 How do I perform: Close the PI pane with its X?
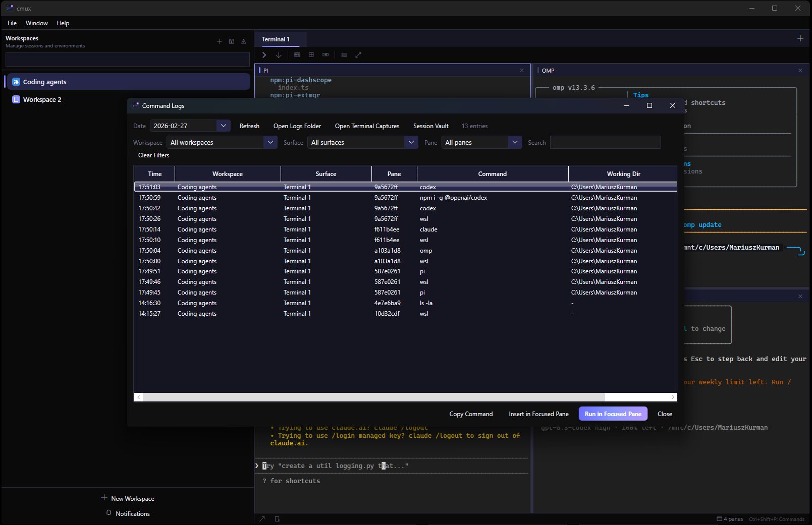click(x=522, y=71)
